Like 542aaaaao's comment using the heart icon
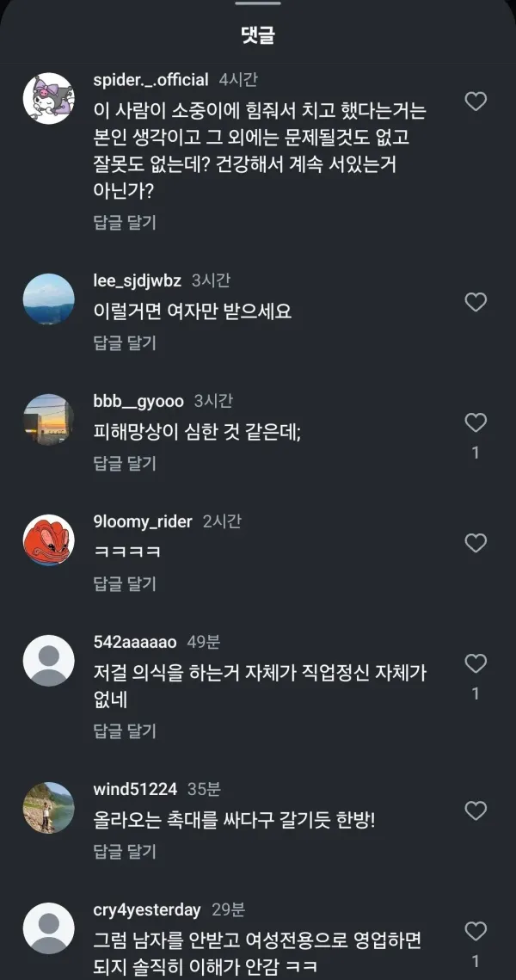 coord(476,663)
